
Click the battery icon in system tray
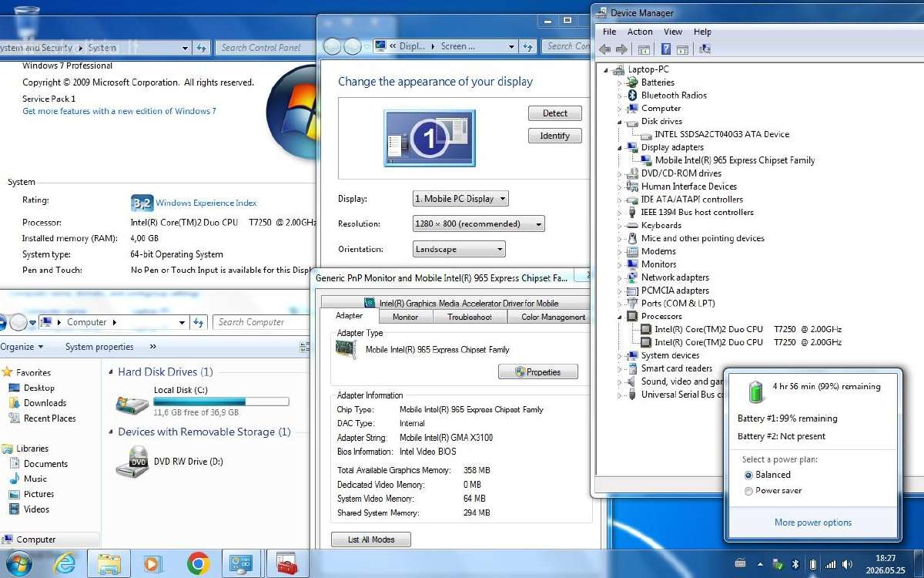(x=813, y=564)
